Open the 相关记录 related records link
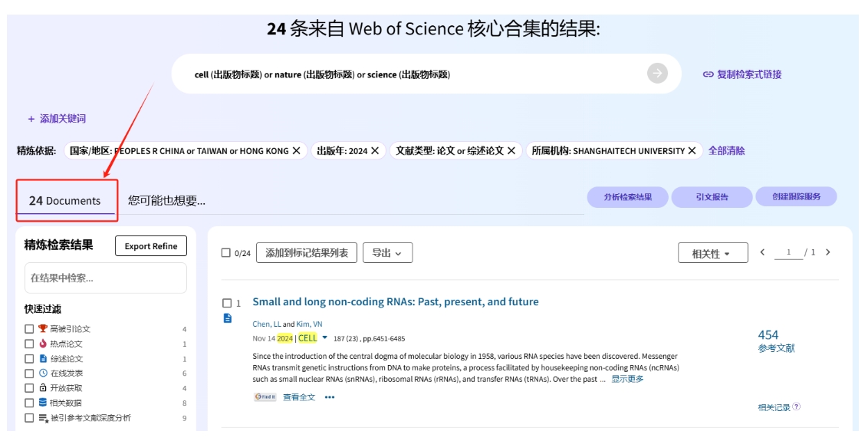 point(774,407)
